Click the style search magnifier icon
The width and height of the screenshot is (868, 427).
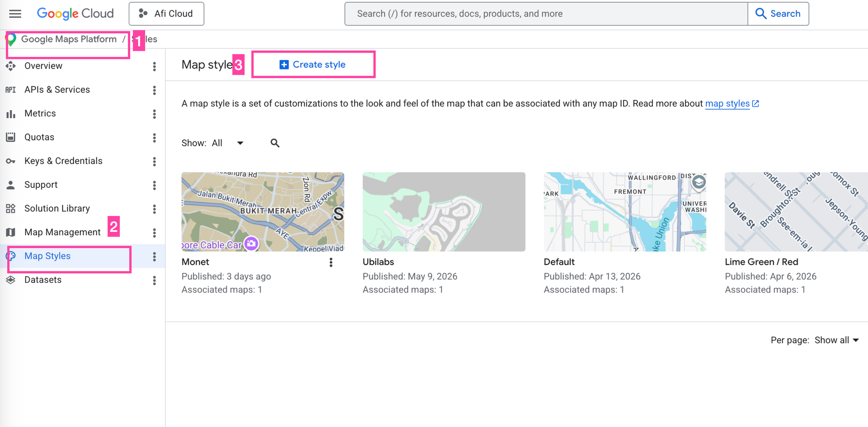pos(275,143)
